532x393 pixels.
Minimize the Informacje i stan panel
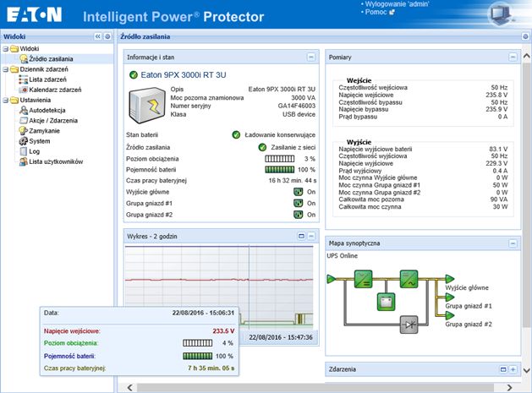(310, 57)
